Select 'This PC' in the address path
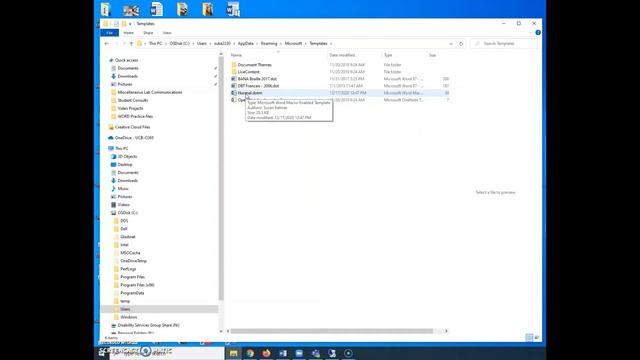Screen dimensions: 640x360 click(155, 44)
